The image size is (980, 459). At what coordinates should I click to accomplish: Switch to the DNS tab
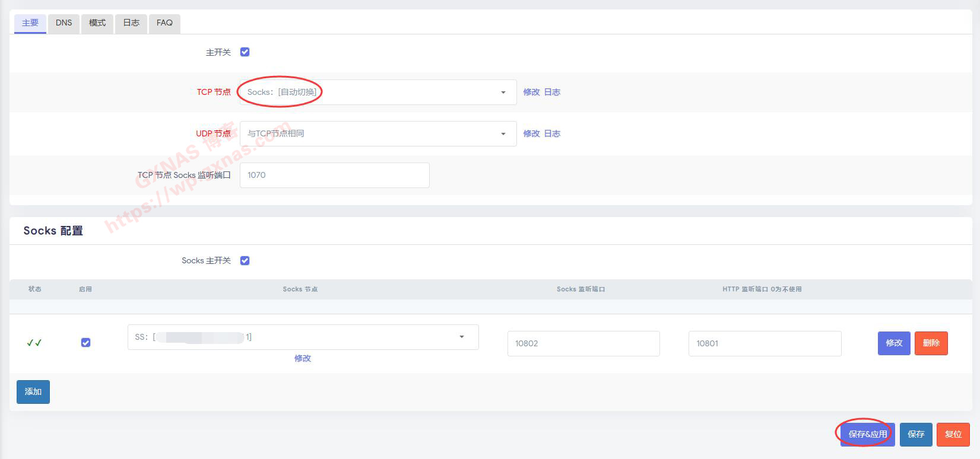coord(64,23)
